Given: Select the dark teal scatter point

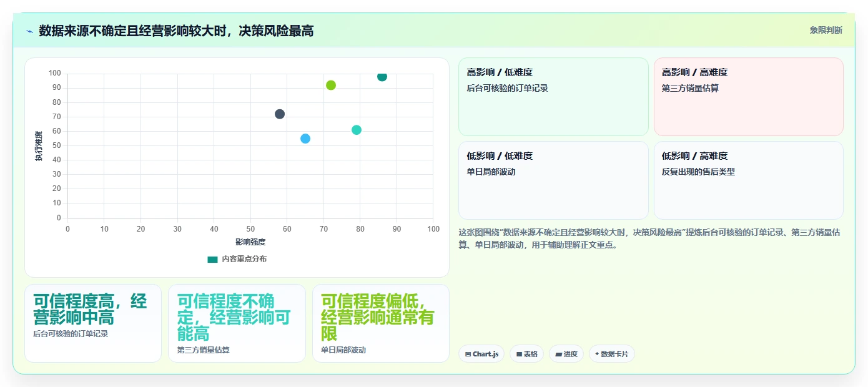Looking at the screenshot, I should (x=382, y=77).
